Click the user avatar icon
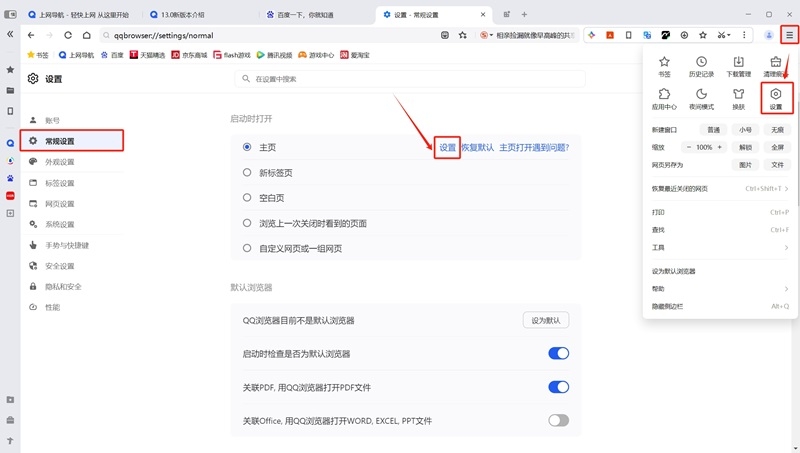Viewport: 800px width, 453px height. click(x=769, y=35)
